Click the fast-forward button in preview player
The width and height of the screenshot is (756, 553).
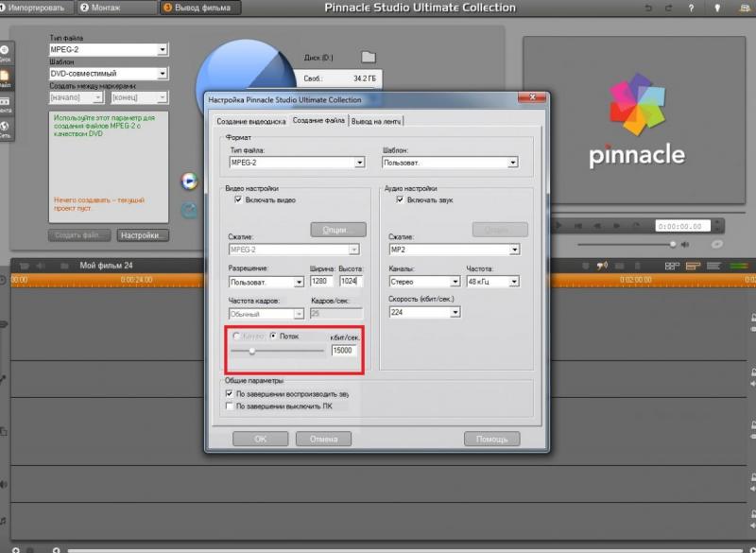pyautogui.click(x=616, y=226)
